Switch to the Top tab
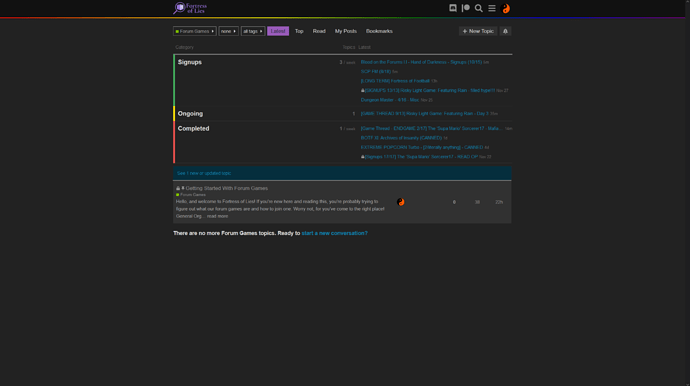This screenshot has width=690, height=386. pyautogui.click(x=299, y=31)
